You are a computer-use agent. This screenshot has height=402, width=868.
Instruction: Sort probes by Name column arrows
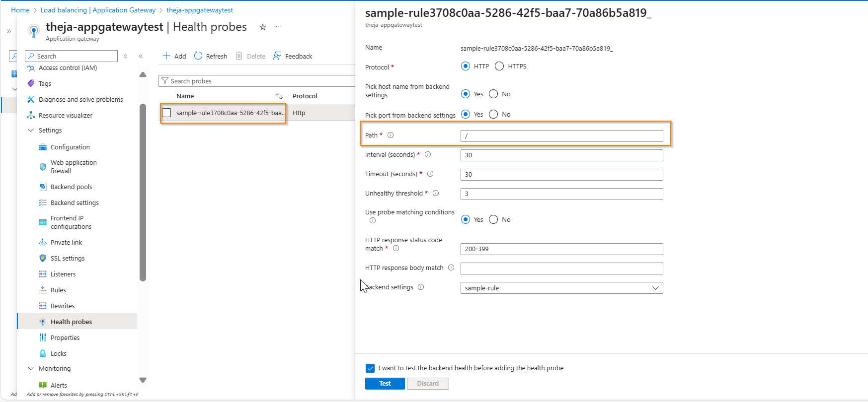[x=279, y=96]
